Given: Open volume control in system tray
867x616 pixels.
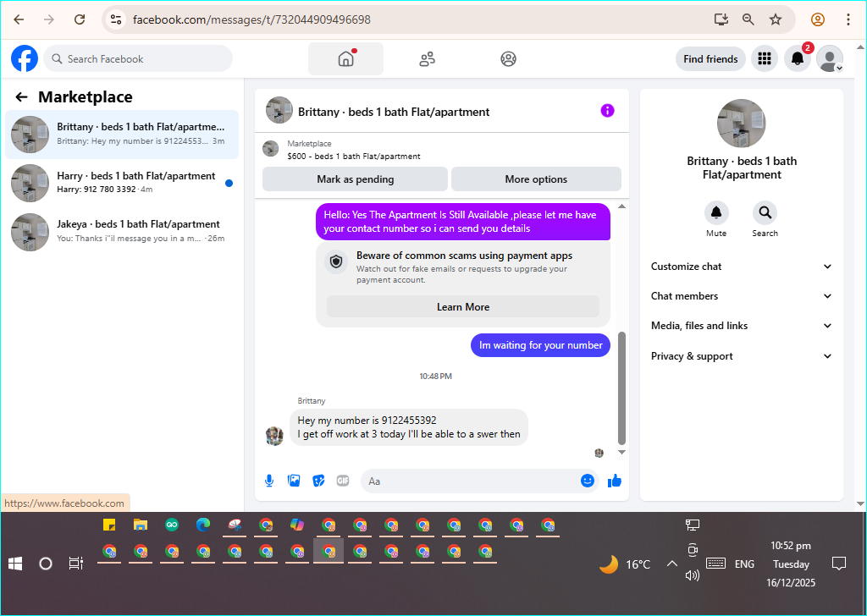Looking at the screenshot, I should [693, 575].
